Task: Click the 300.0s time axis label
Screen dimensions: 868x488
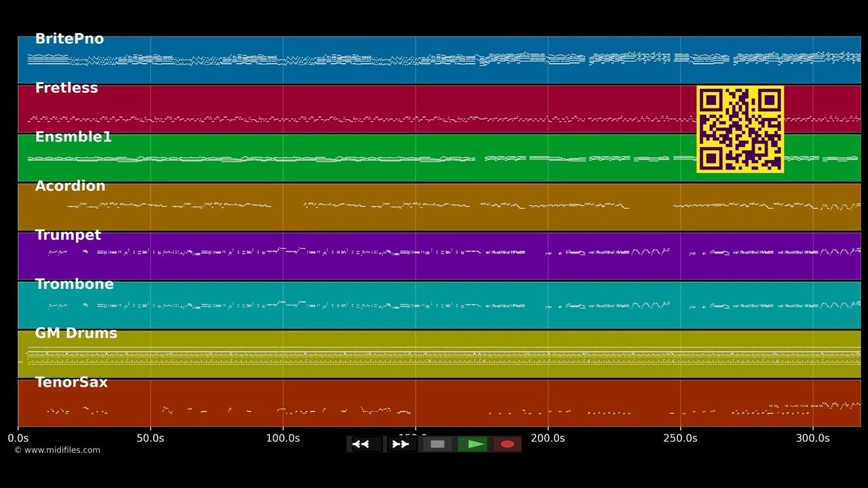Action: tap(812, 439)
